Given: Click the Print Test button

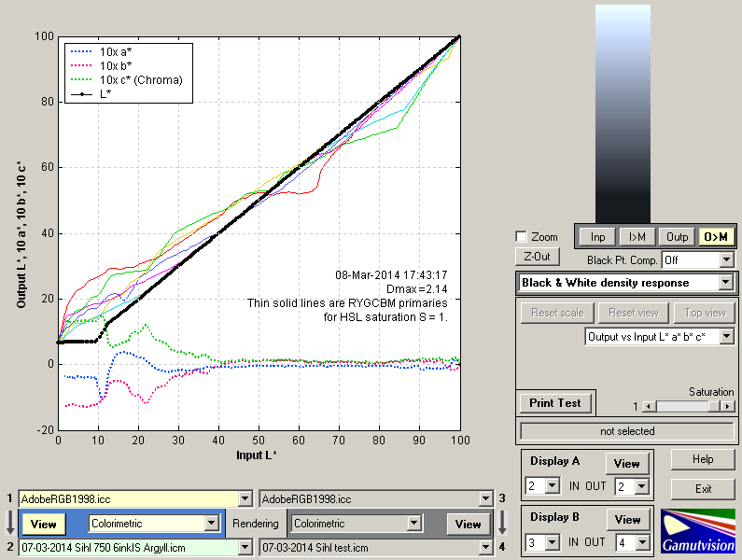Looking at the screenshot, I should click(555, 403).
